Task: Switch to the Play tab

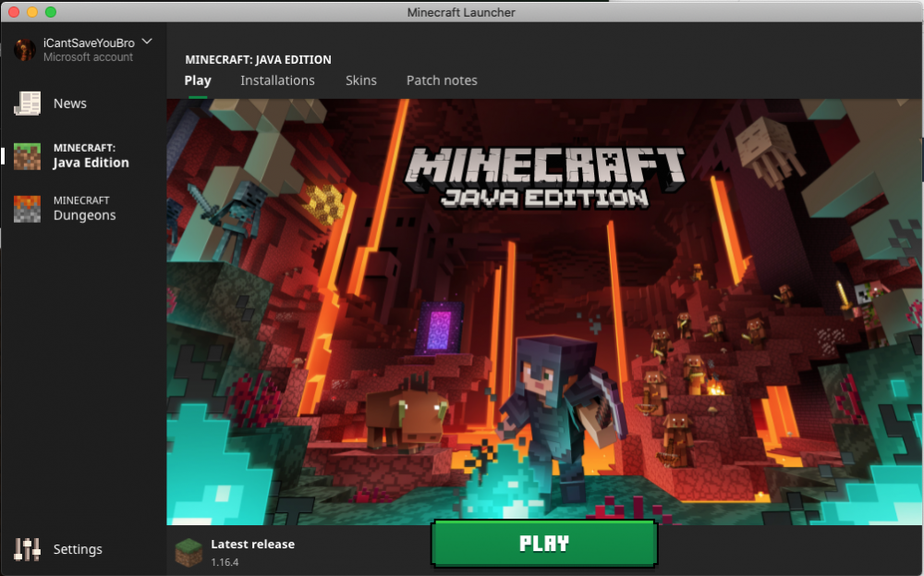Action: pos(198,80)
